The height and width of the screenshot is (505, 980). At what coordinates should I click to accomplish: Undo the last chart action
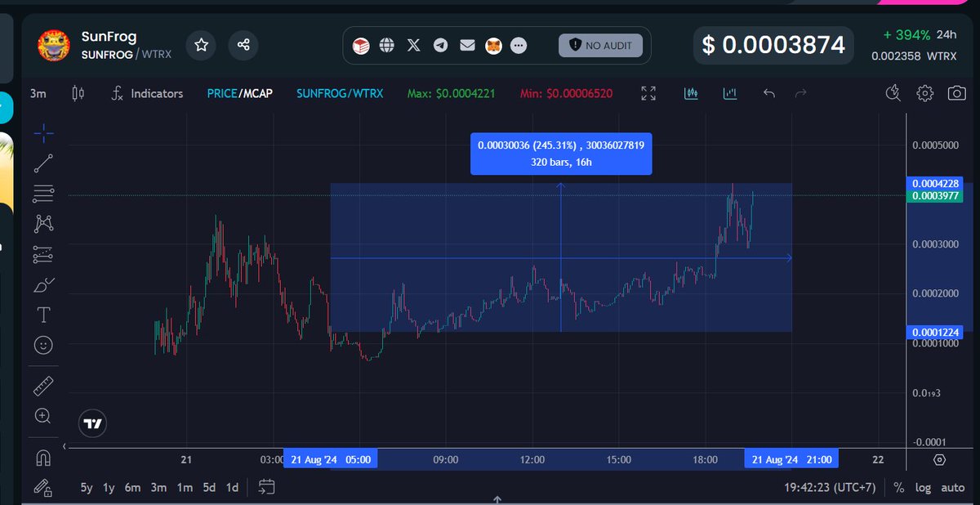[768, 93]
